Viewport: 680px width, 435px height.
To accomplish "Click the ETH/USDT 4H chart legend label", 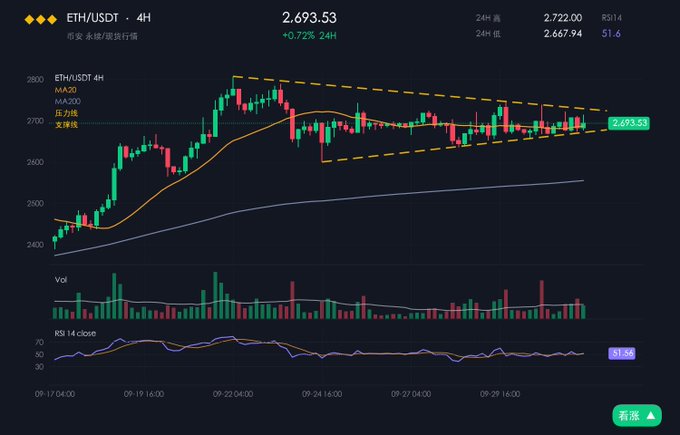I will pos(79,78).
